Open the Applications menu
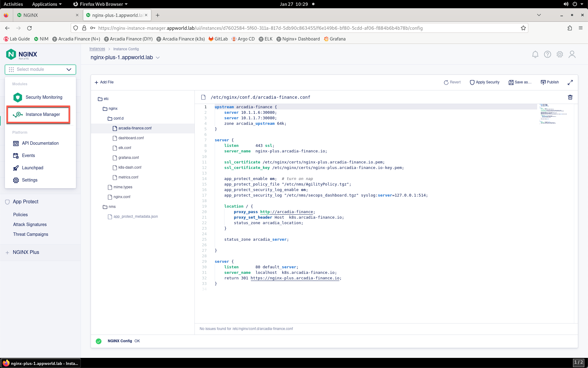The width and height of the screenshot is (588, 368). [47, 4]
